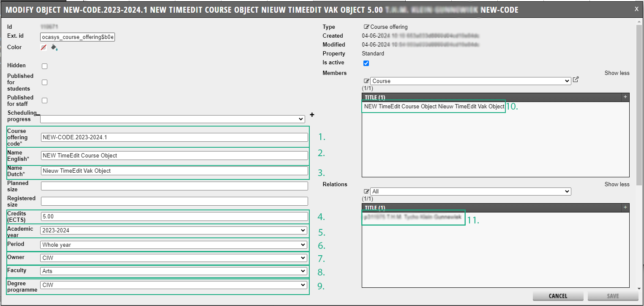
Task: Click the plus icon in Members title header
Action: [625, 97]
